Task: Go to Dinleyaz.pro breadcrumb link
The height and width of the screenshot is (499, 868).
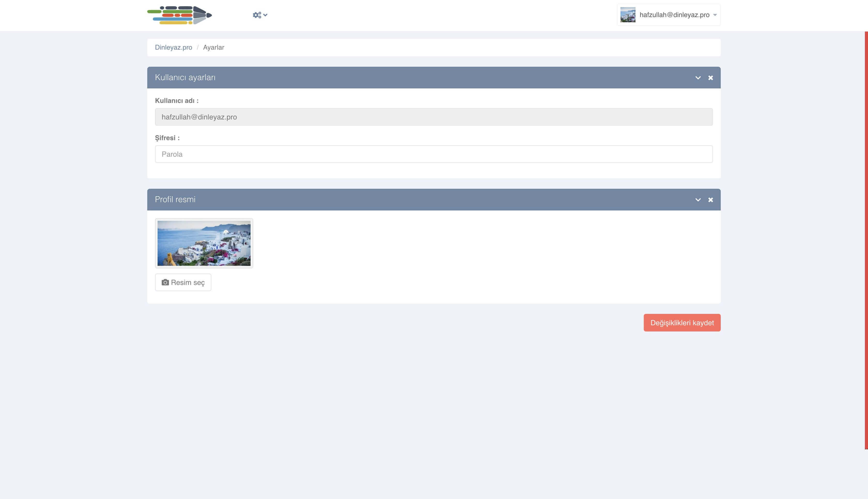Action: click(173, 47)
